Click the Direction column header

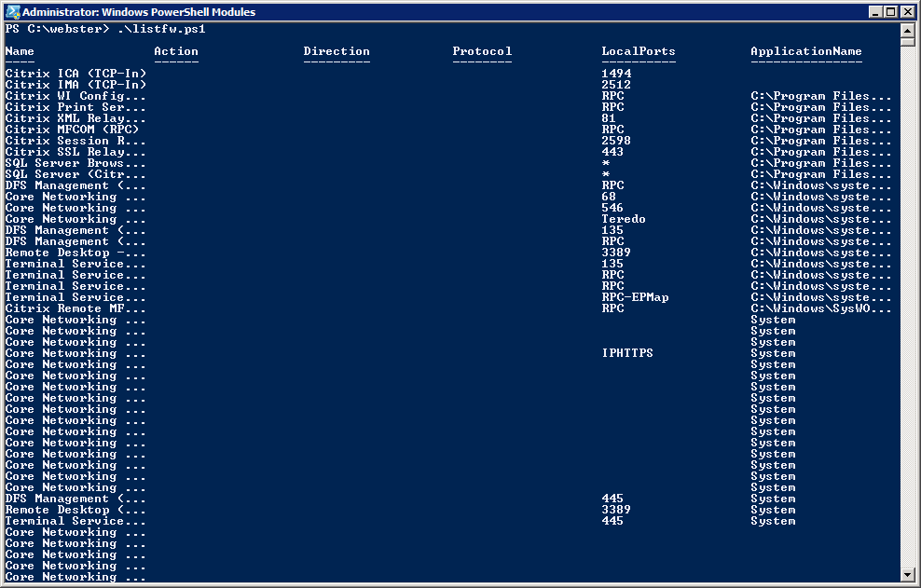click(x=337, y=51)
